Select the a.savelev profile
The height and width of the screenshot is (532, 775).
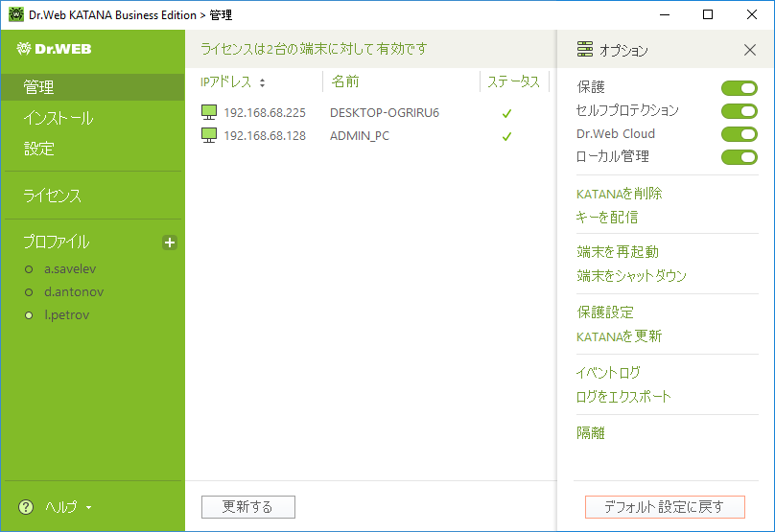tap(70, 269)
